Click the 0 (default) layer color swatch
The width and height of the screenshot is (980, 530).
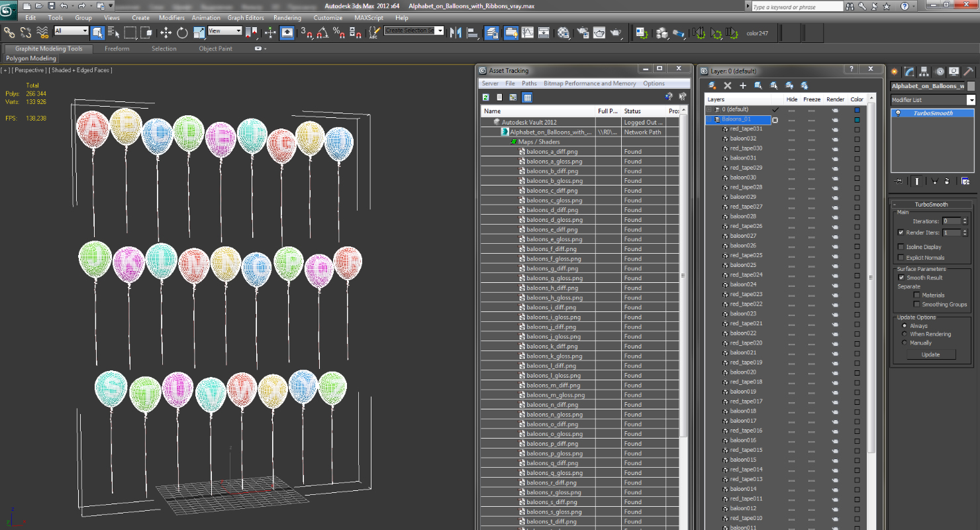pyautogui.click(x=857, y=110)
